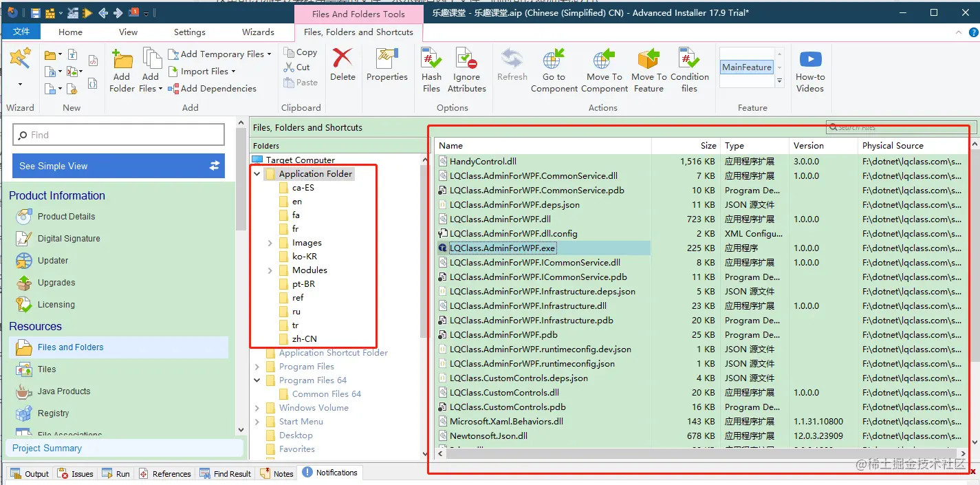Viewport: 980px width, 485px height.
Task: Switch to the Output bottom tab
Action: pyautogui.click(x=30, y=473)
